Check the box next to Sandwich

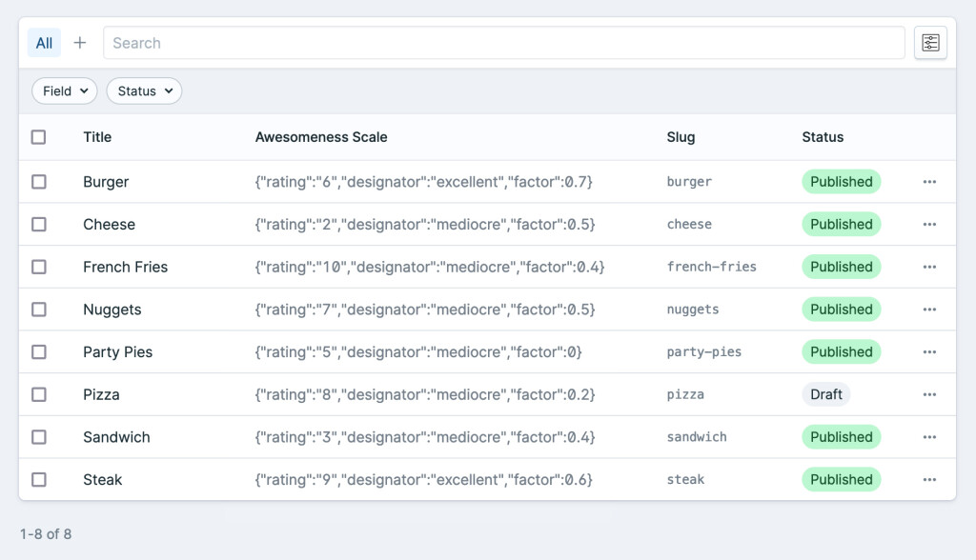coord(38,437)
